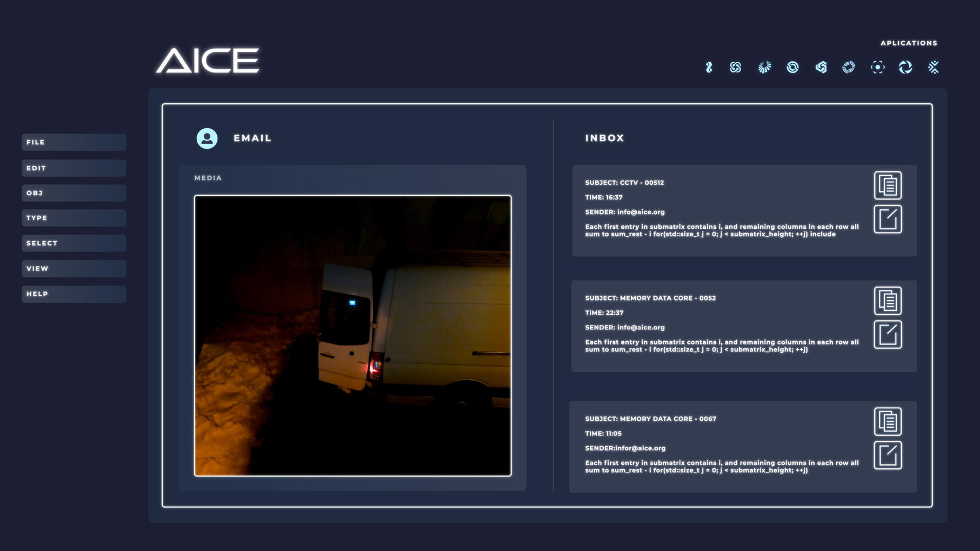
Task: Click the circular target app icon
Action: click(x=849, y=68)
